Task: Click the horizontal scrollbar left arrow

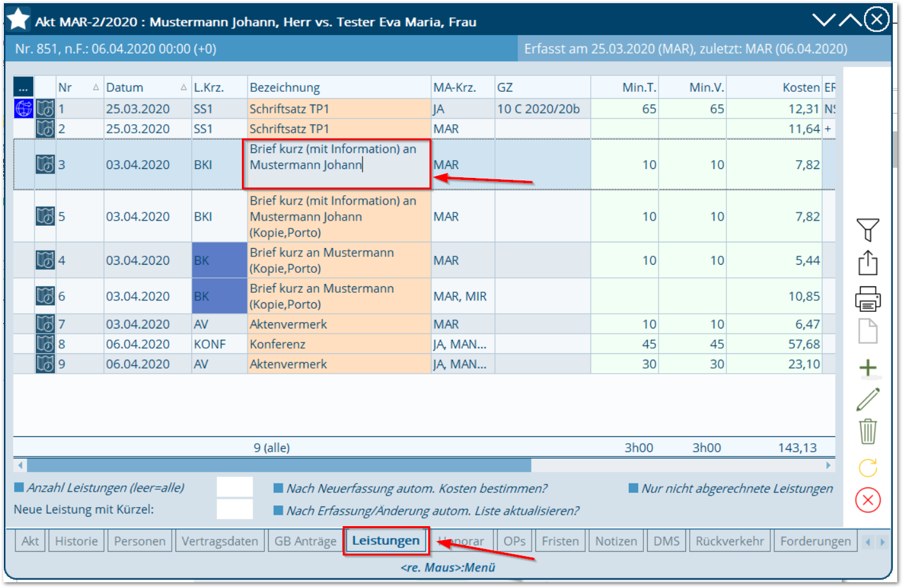Action: (x=20, y=466)
